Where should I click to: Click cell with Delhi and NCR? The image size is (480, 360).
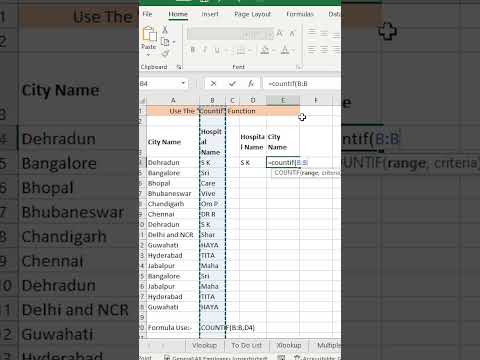coord(173,235)
